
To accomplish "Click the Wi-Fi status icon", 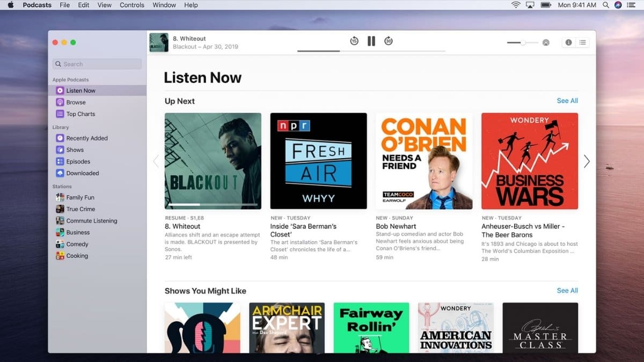I will 516,5.
